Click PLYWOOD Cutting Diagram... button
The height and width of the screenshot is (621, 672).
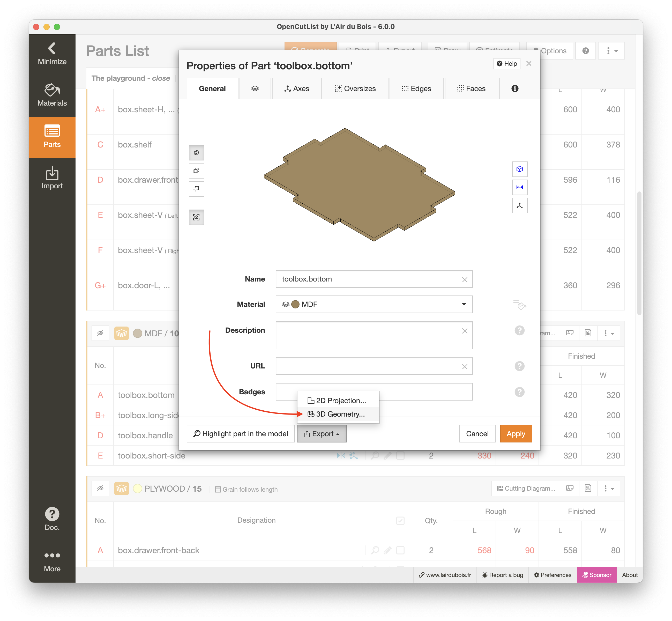(526, 488)
